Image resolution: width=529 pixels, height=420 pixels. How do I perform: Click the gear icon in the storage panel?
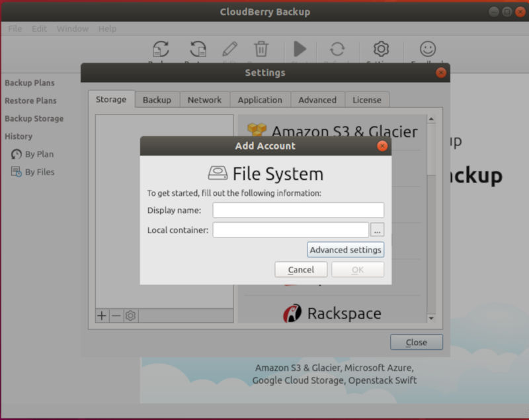click(x=130, y=315)
